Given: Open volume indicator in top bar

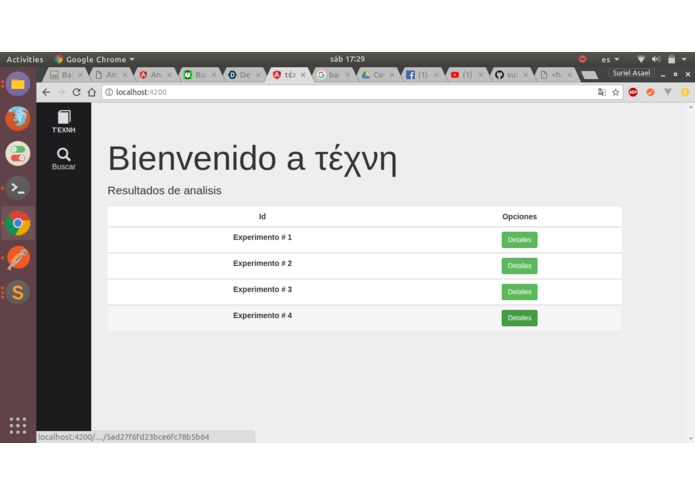Looking at the screenshot, I should point(656,59).
